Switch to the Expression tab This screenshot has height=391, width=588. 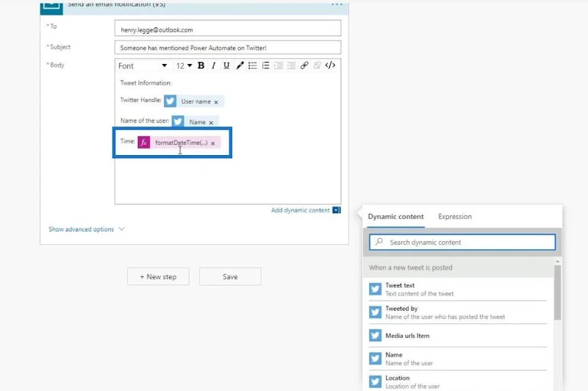(455, 217)
